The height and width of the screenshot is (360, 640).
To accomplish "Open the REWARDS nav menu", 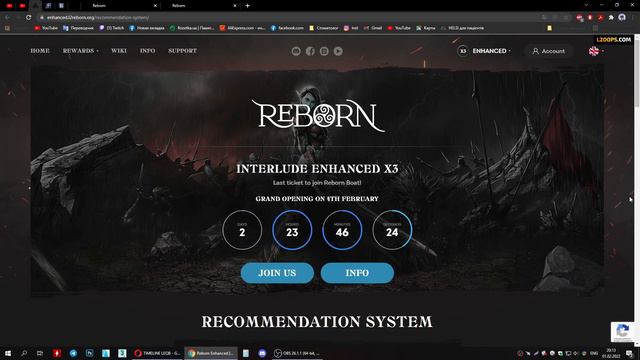I will [80, 51].
